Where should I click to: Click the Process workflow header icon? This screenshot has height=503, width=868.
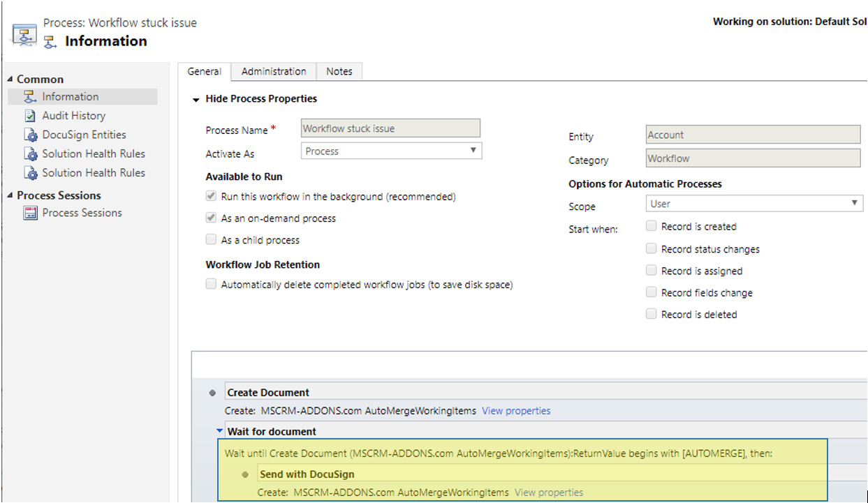[x=24, y=35]
